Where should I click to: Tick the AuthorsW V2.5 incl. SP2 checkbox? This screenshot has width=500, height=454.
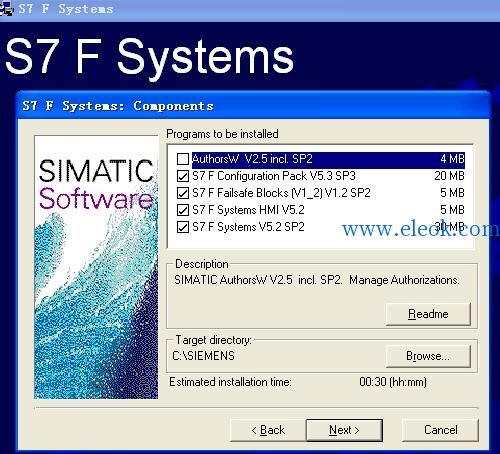click(183, 159)
